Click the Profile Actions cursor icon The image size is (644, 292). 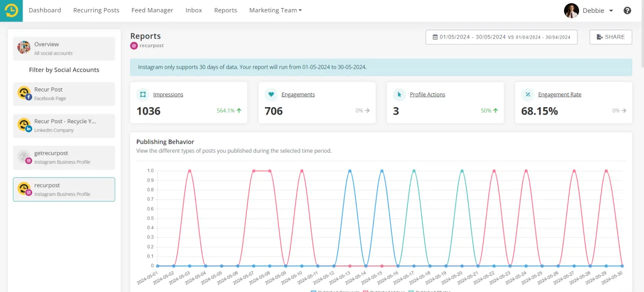coord(399,95)
